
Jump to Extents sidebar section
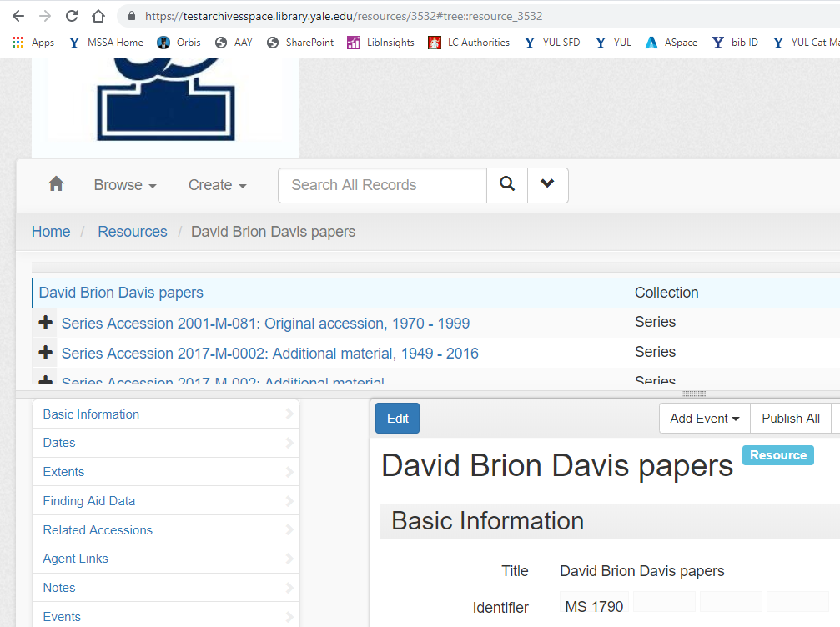tap(166, 472)
